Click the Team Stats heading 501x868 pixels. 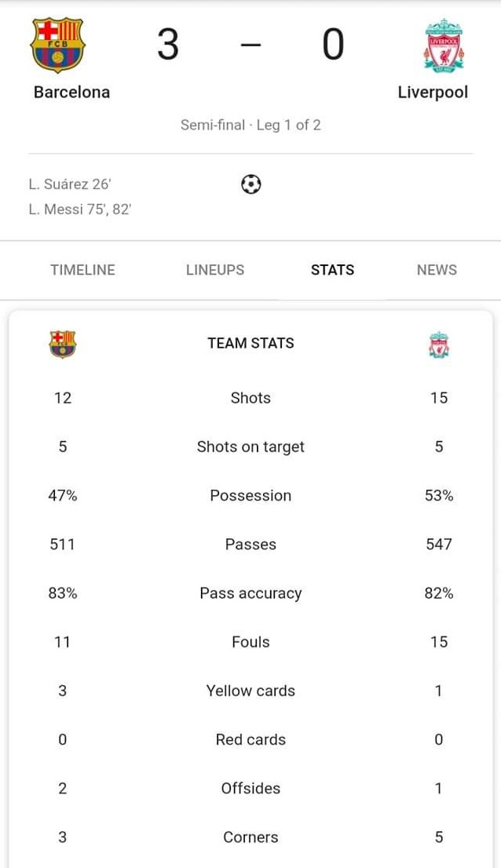tap(251, 343)
